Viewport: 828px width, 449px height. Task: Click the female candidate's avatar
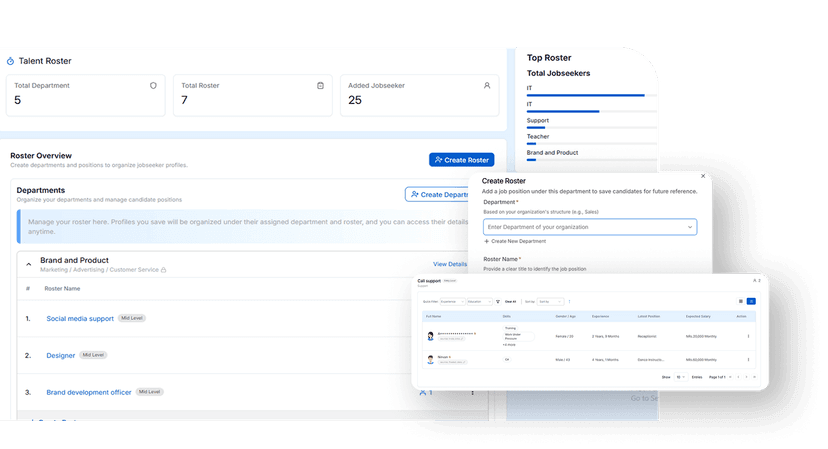(430, 336)
